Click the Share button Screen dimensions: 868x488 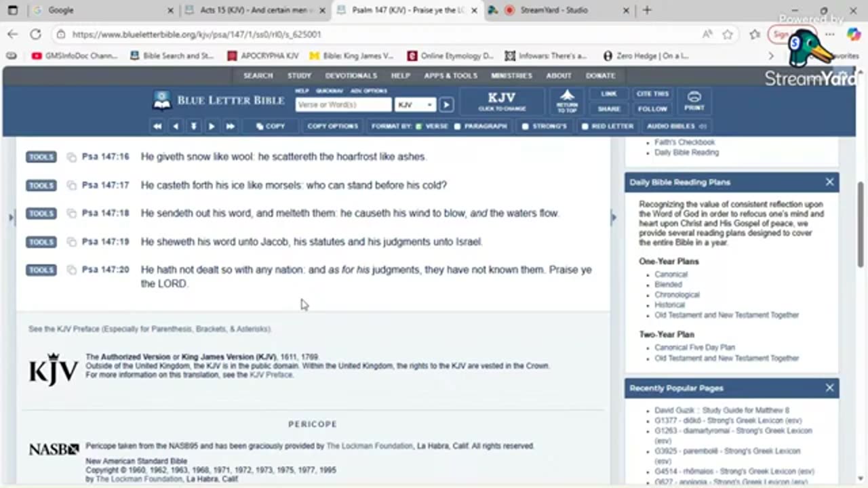(x=608, y=108)
